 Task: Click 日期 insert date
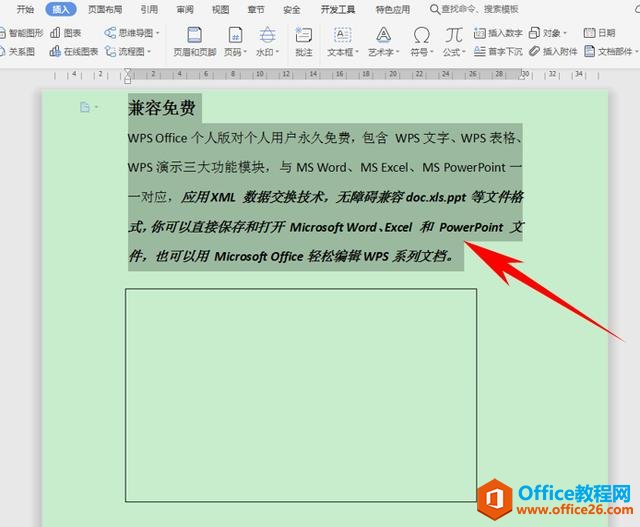point(599,33)
